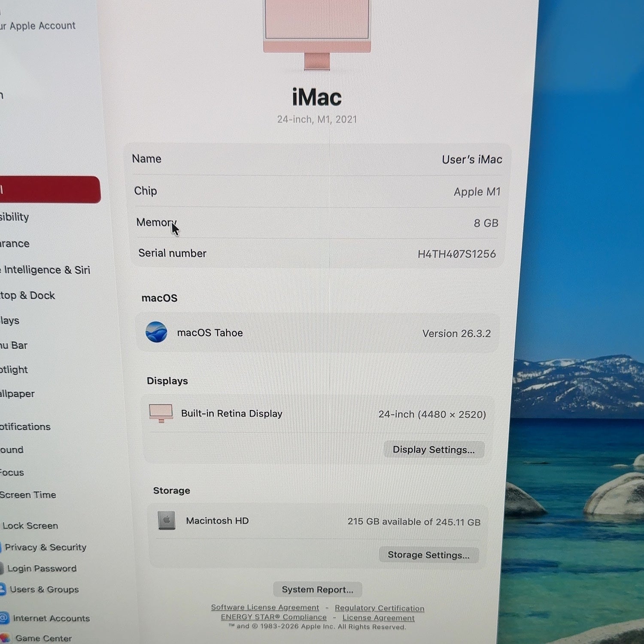Viewport: 644px width, 644px height.
Task: Open Menu Bar settings in sidebar
Action: pyautogui.click(x=14, y=345)
